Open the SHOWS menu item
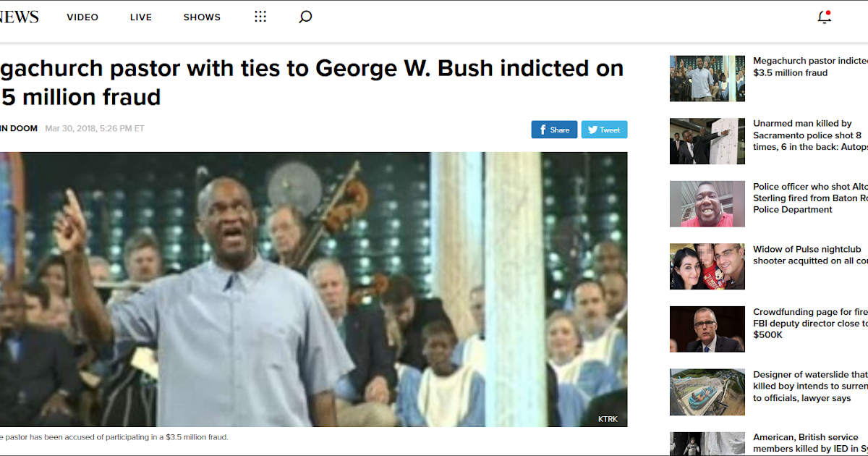The image size is (868, 456). tap(202, 17)
